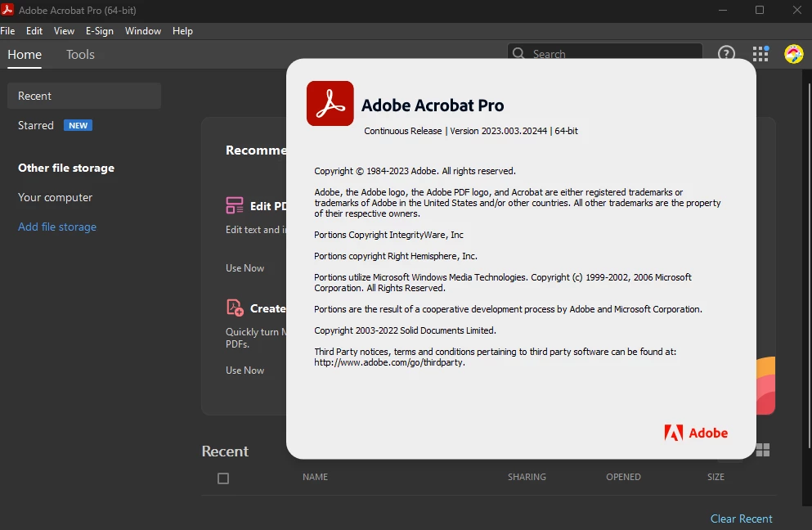Click Portions copyright Right Hemisphere line
The height and width of the screenshot is (530, 812).
pyautogui.click(x=396, y=256)
